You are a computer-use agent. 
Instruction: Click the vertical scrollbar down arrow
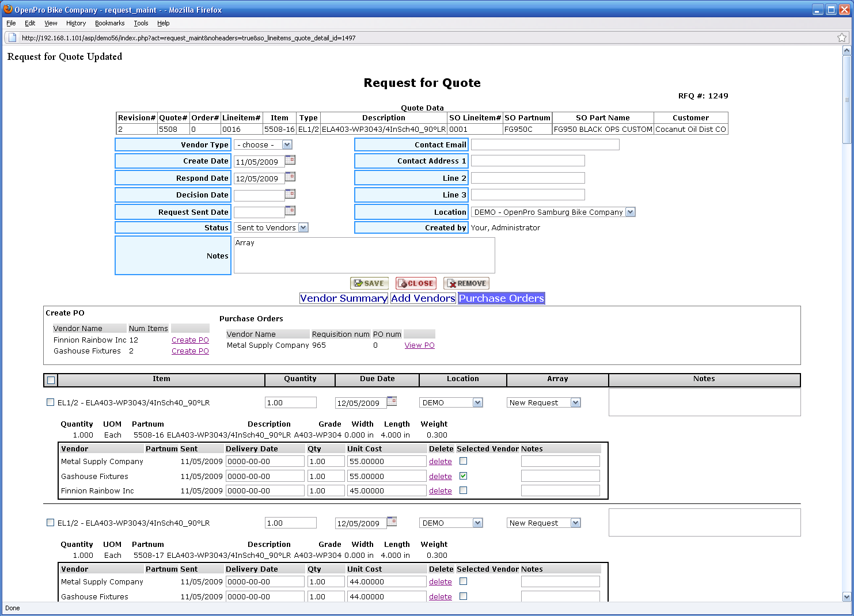click(847, 597)
